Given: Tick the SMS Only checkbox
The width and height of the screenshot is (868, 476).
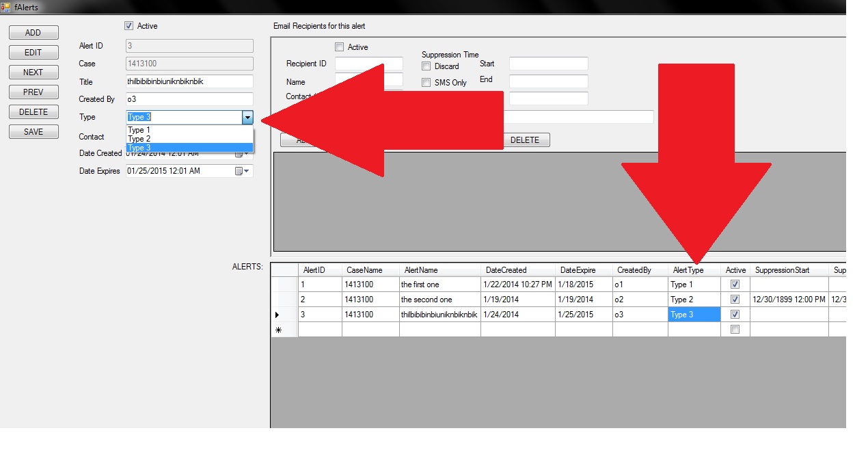Looking at the screenshot, I should 426,83.
